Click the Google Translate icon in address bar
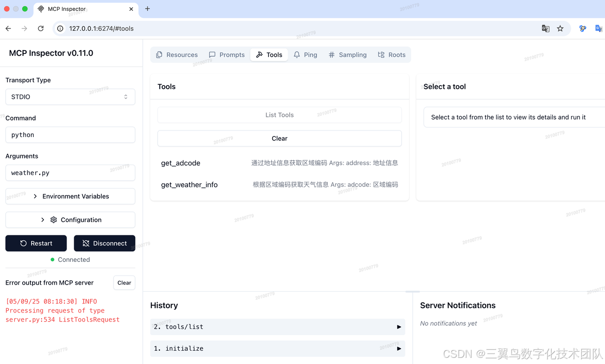This screenshot has height=364, width=605. 545,28
